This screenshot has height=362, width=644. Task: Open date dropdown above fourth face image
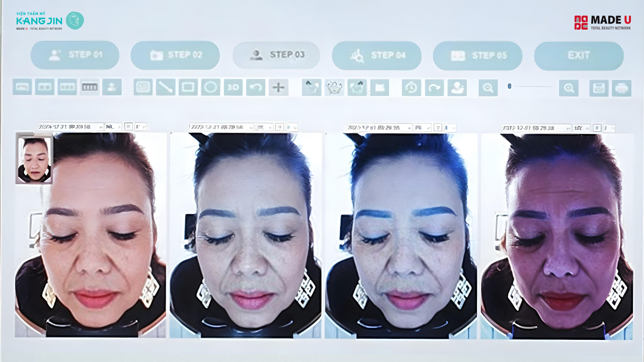pos(568,128)
